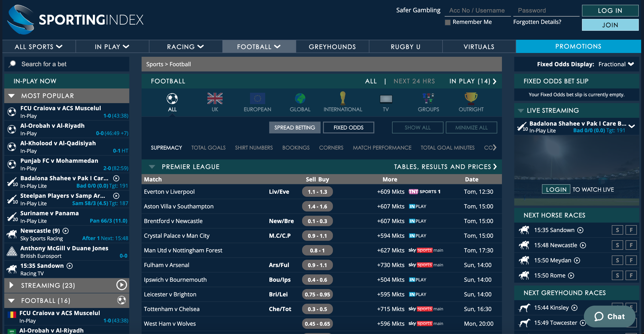Viewport: 644px width, 334px height.
Task: Click Minimize All button
Action: pyautogui.click(x=471, y=127)
